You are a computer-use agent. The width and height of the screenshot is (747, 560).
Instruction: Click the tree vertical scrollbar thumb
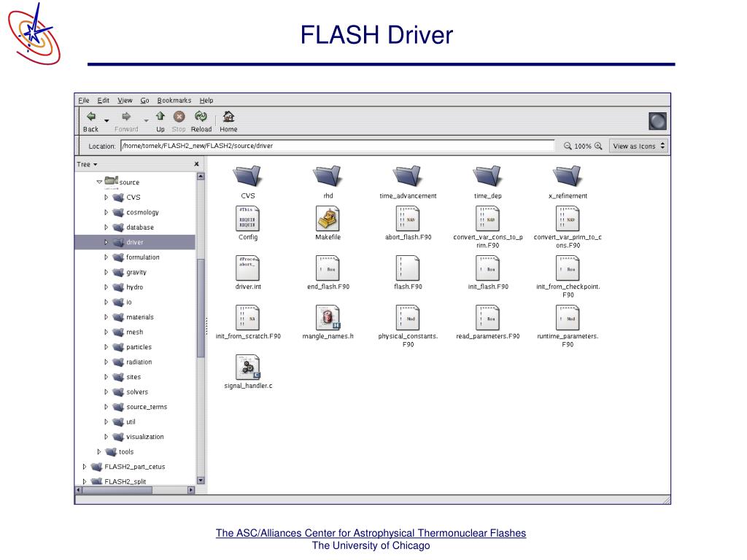click(201, 308)
